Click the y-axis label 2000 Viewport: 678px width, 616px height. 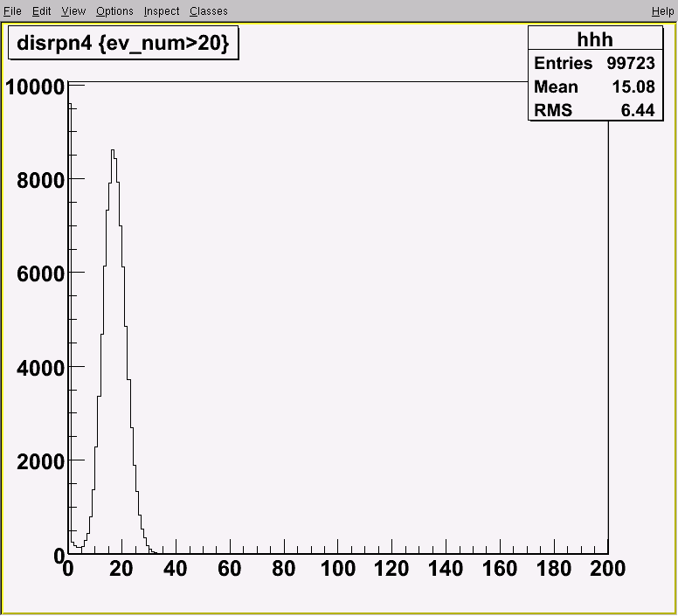(41, 461)
